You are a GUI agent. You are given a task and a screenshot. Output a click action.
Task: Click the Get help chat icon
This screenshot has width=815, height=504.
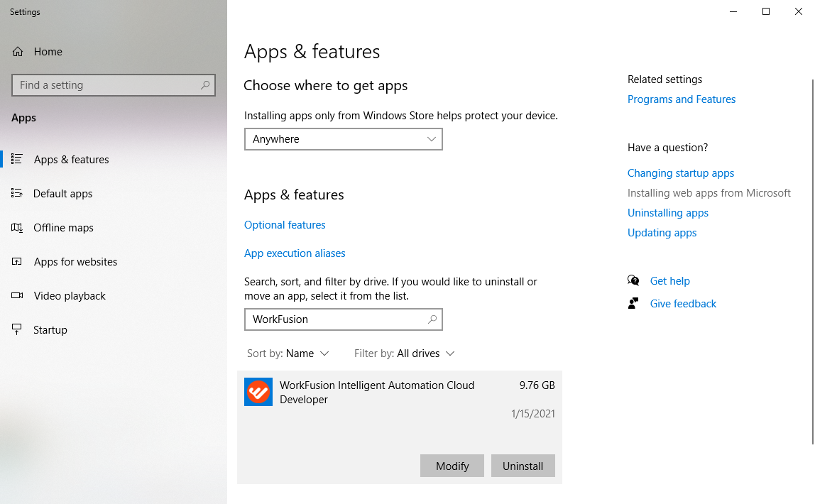633,280
